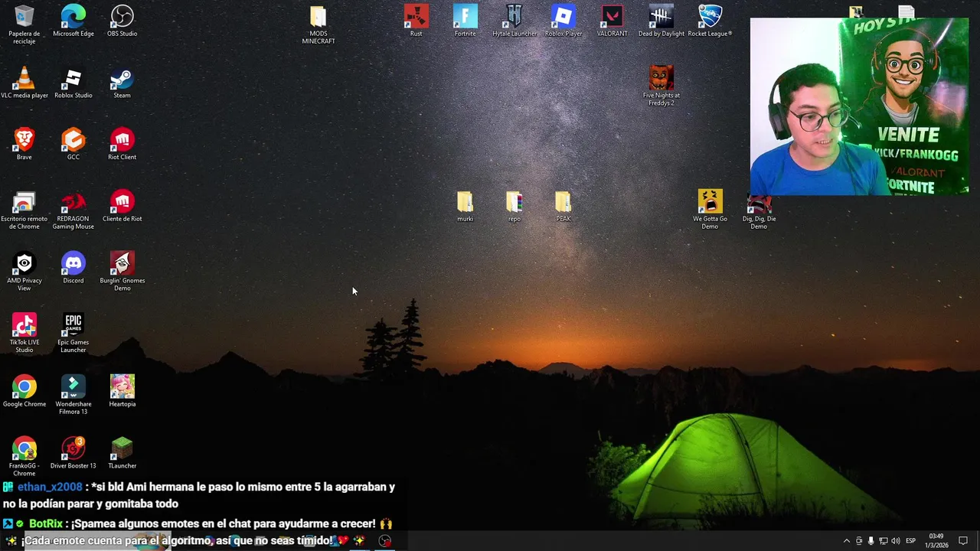
Task: Select the TikTok LIVE Studio shortcut
Action: [24, 334]
